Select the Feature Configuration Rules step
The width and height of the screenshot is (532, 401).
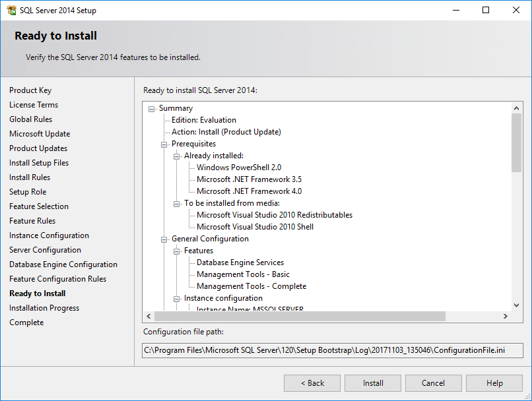[x=57, y=278]
